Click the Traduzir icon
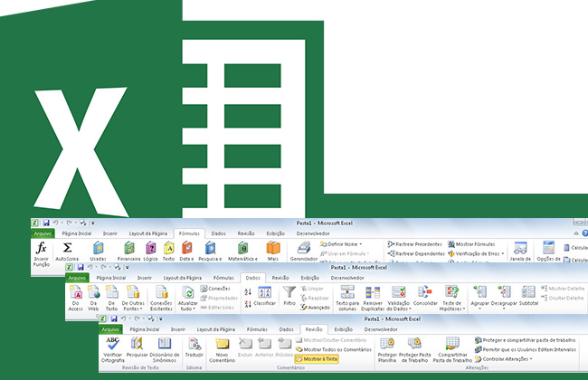588x380 pixels. pyautogui.click(x=194, y=344)
